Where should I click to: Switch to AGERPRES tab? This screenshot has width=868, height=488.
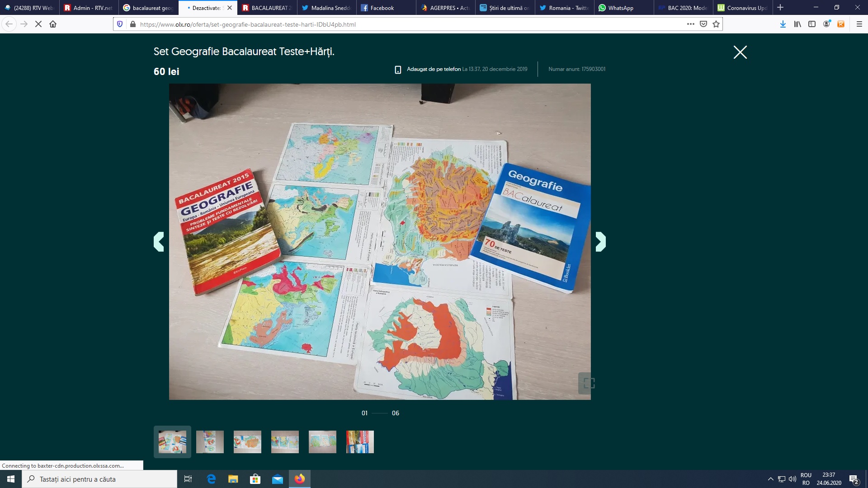pos(445,8)
